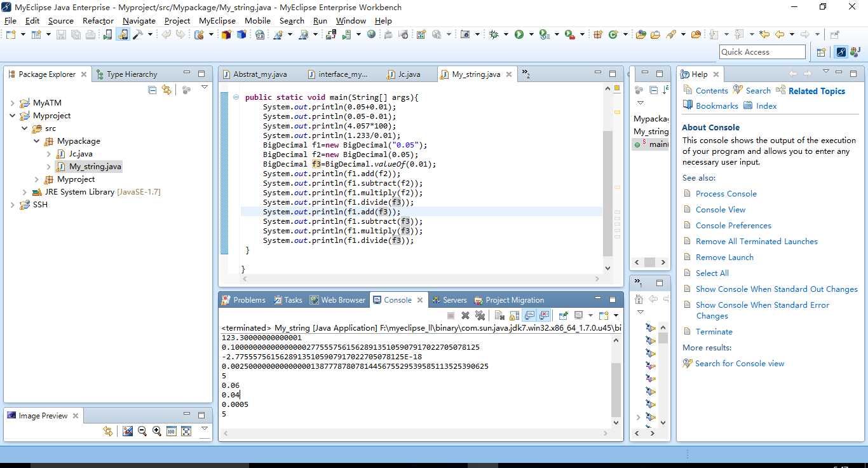Click the Console vertical scrollbar thumb
Viewport: 868px width, 468px height.
click(x=615, y=390)
